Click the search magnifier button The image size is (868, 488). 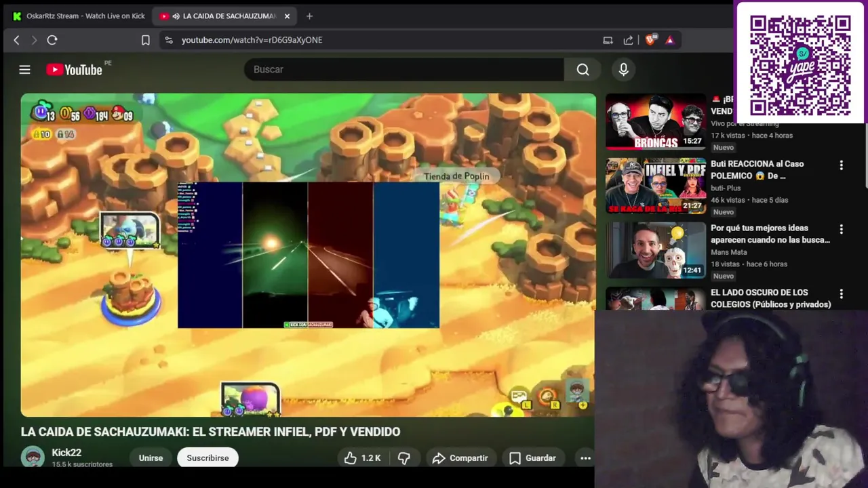pos(583,69)
